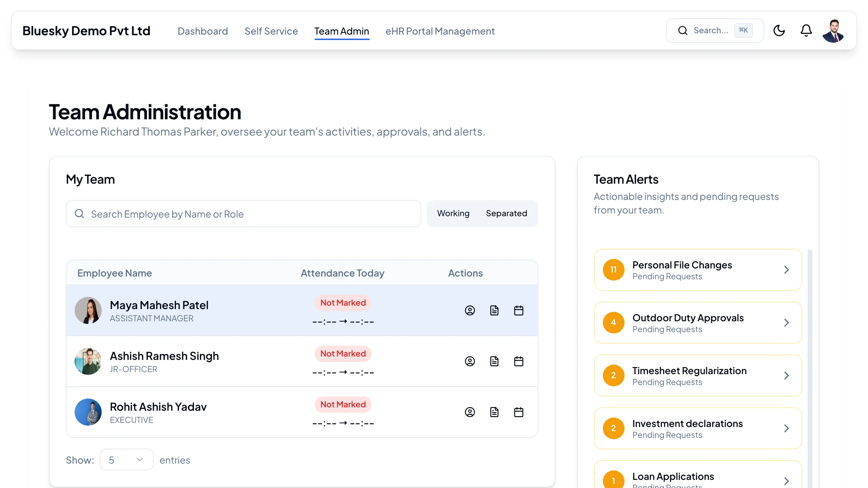
Task: Click the search magnifier icon in header
Action: click(x=683, y=30)
